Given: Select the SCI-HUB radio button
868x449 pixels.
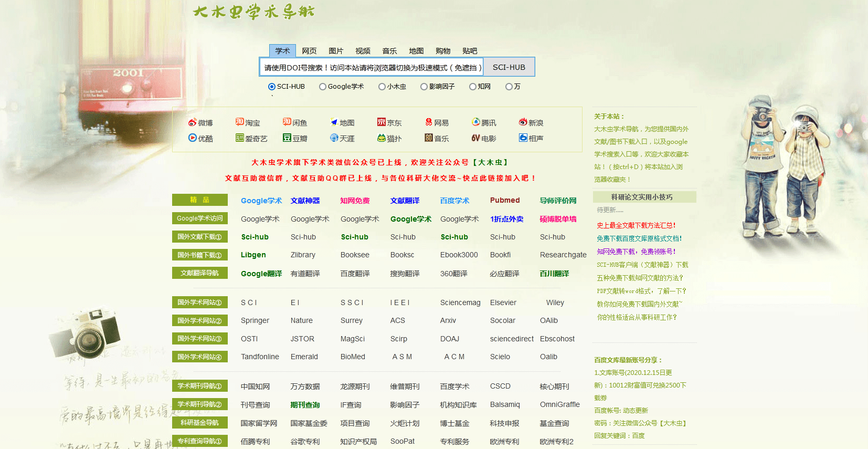Looking at the screenshot, I should (x=272, y=87).
